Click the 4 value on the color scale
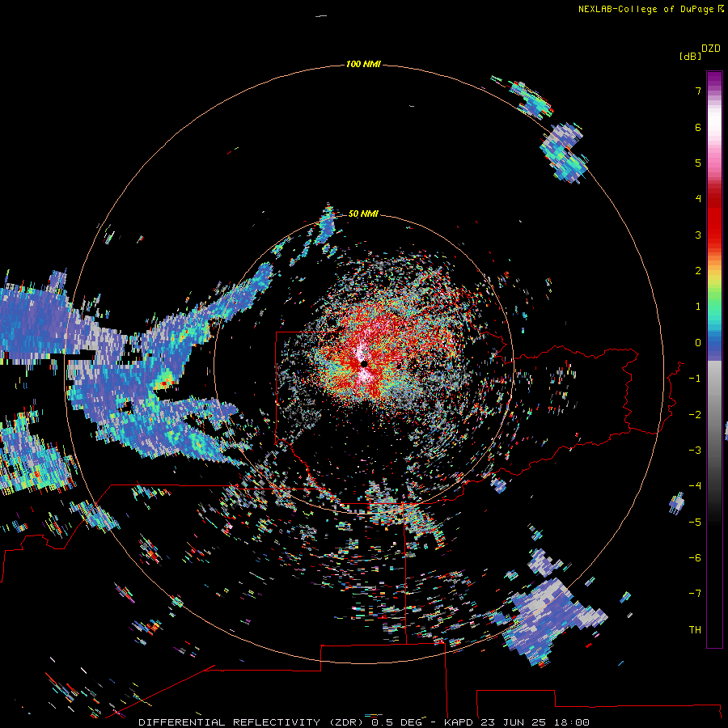This screenshot has width=728, height=728. coord(698,199)
